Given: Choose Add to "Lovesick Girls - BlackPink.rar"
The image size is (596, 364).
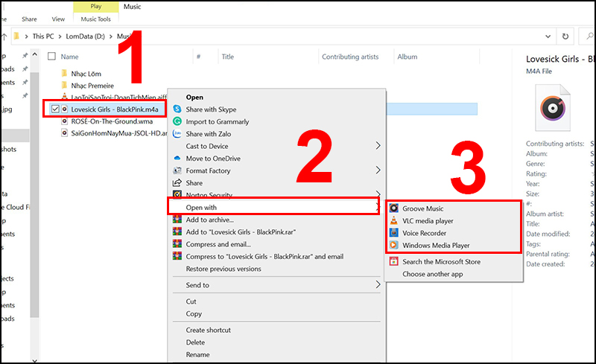Looking at the screenshot, I should [x=241, y=232].
